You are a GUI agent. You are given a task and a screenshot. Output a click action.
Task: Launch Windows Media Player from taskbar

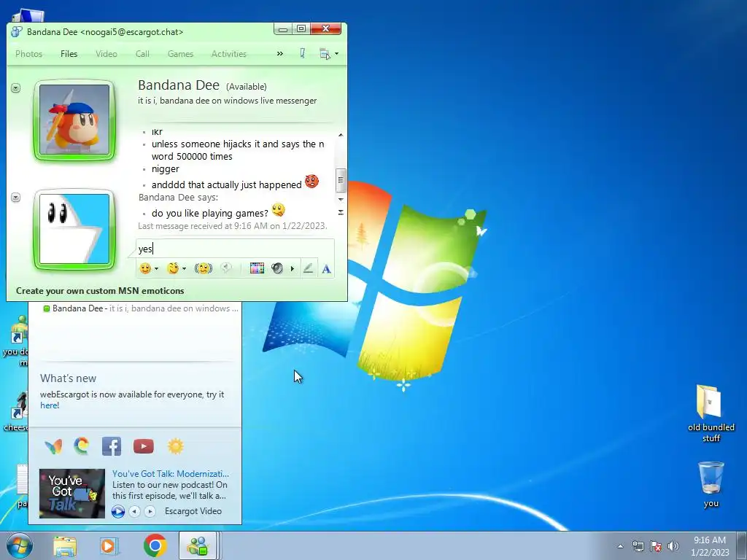click(x=109, y=546)
